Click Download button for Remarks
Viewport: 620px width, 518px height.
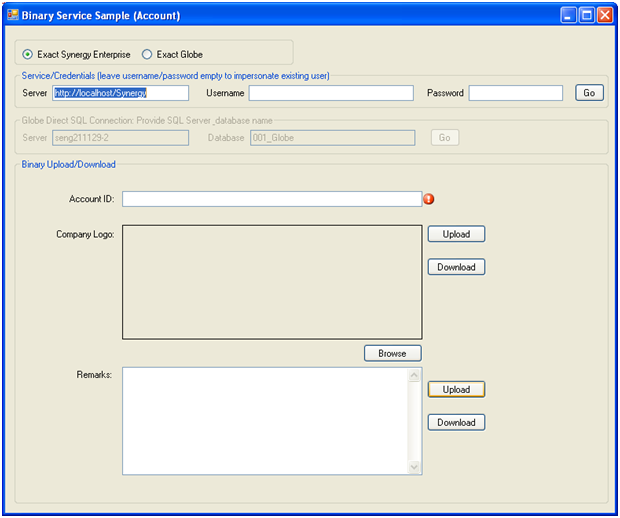[x=456, y=422]
